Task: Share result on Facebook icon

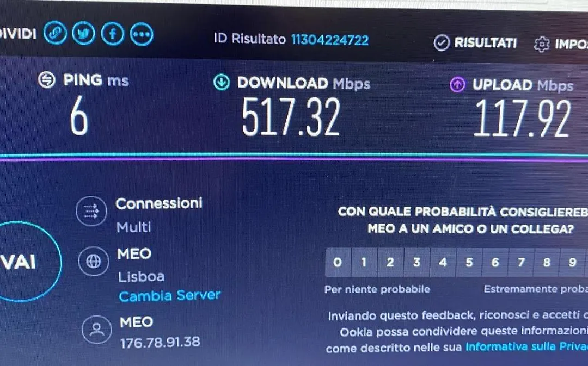Action: point(113,34)
